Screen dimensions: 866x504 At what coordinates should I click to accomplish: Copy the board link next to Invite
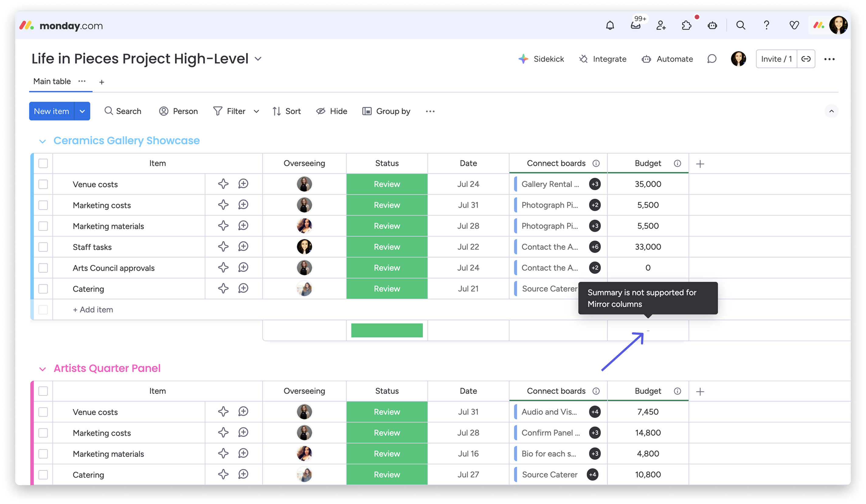pos(806,59)
